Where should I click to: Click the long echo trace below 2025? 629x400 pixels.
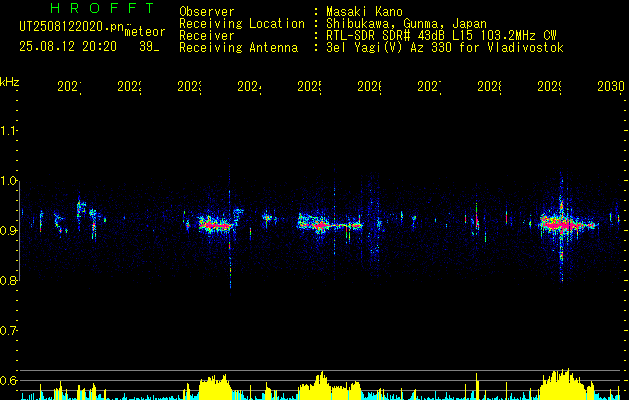[x=330, y=225]
